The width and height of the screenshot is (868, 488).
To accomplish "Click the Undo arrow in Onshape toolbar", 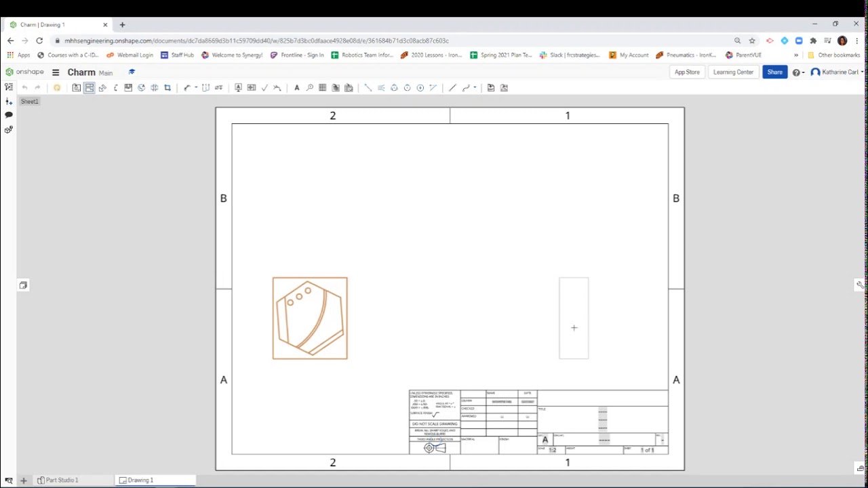I will point(24,87).
